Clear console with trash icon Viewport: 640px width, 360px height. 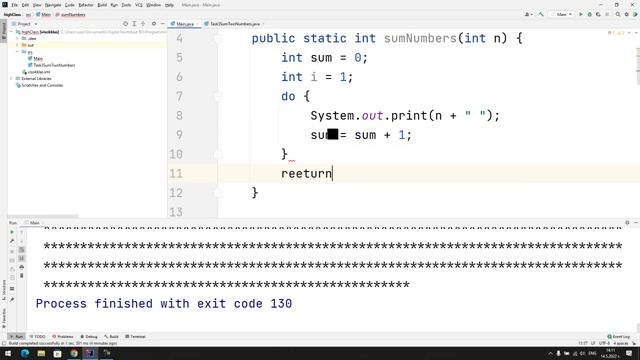22,276
